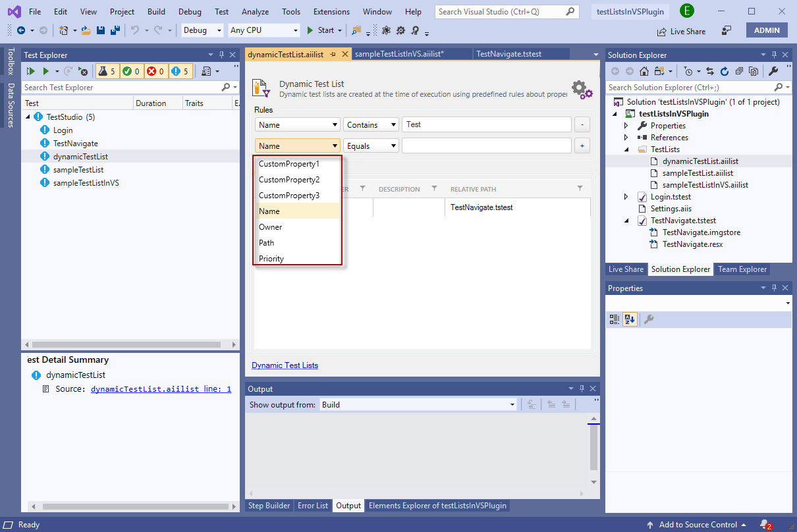
Task: Open the notifications flag in status bar
Action: (x=765, y=525)
